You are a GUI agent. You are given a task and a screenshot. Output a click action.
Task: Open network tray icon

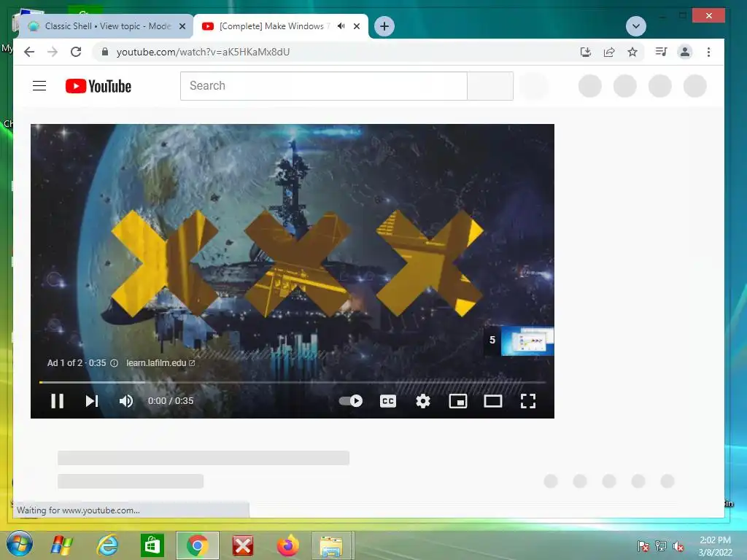coord(661,546)
